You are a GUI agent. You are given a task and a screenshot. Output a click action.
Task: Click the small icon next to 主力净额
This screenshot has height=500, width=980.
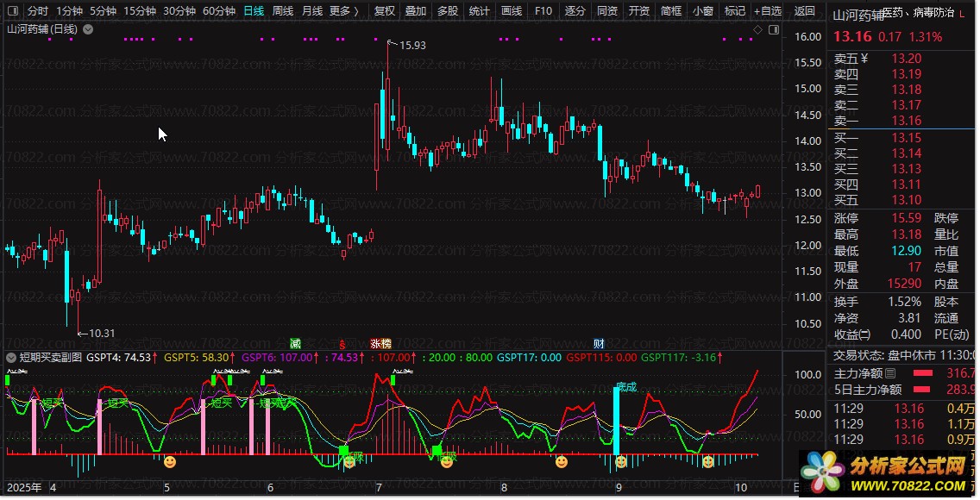click(x=890, y=373)
